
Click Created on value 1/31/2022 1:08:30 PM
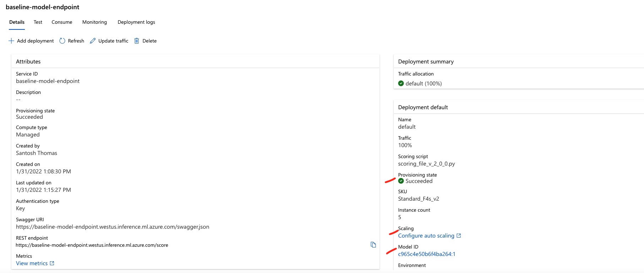point(43,171)
